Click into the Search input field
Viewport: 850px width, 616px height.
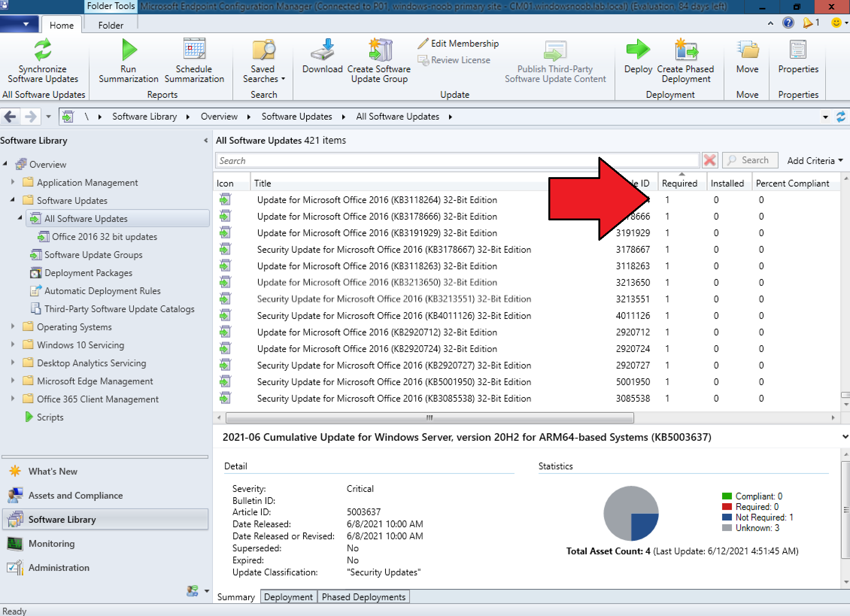pos(457,161)
